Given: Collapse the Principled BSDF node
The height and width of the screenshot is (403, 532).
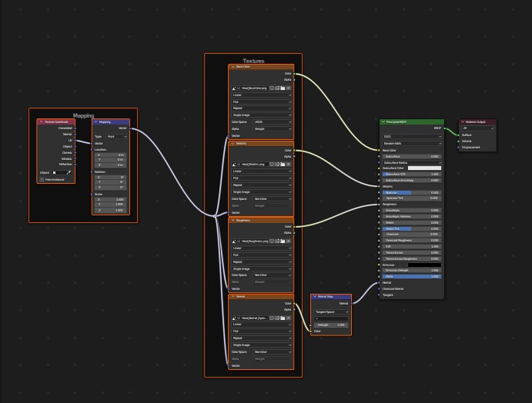Looking at the screenshot, I should point(383,122).
